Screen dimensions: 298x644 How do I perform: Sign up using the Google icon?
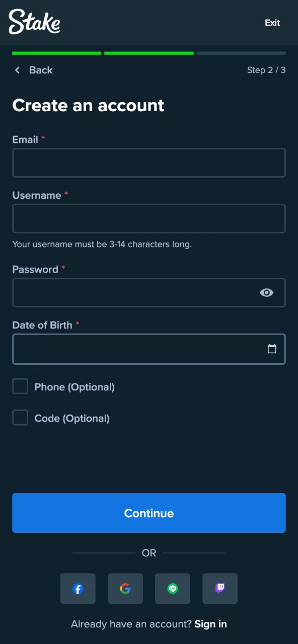125,588
